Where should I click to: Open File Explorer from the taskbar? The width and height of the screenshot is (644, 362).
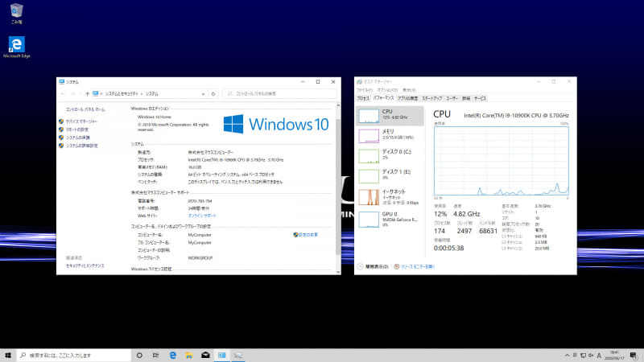coord(189,355)
